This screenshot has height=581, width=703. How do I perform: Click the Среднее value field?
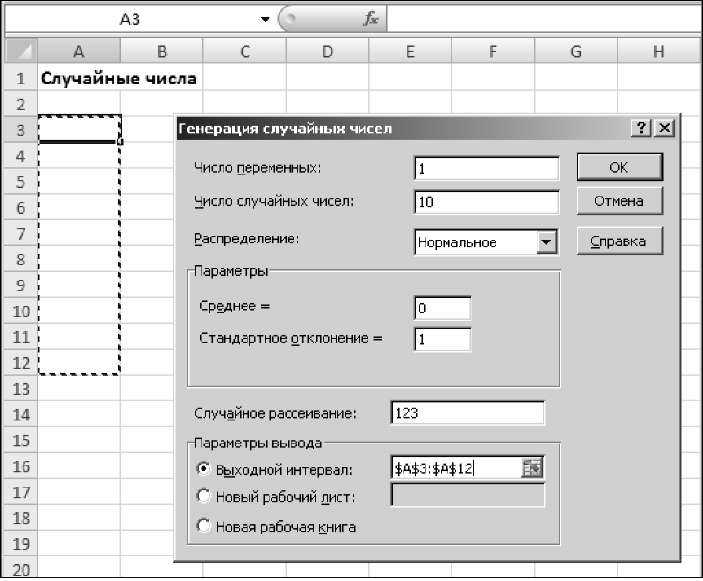point(443,308)
